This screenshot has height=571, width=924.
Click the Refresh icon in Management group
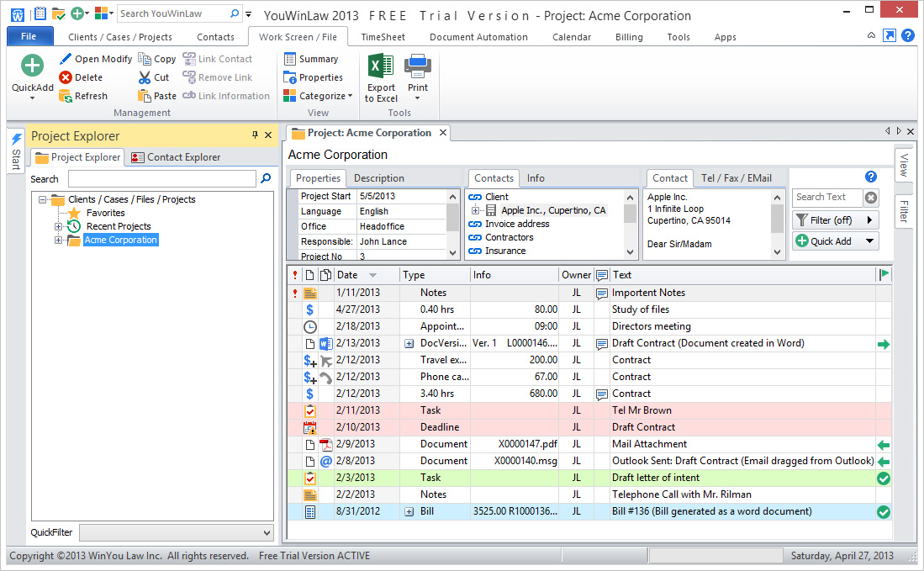[66, 96]
